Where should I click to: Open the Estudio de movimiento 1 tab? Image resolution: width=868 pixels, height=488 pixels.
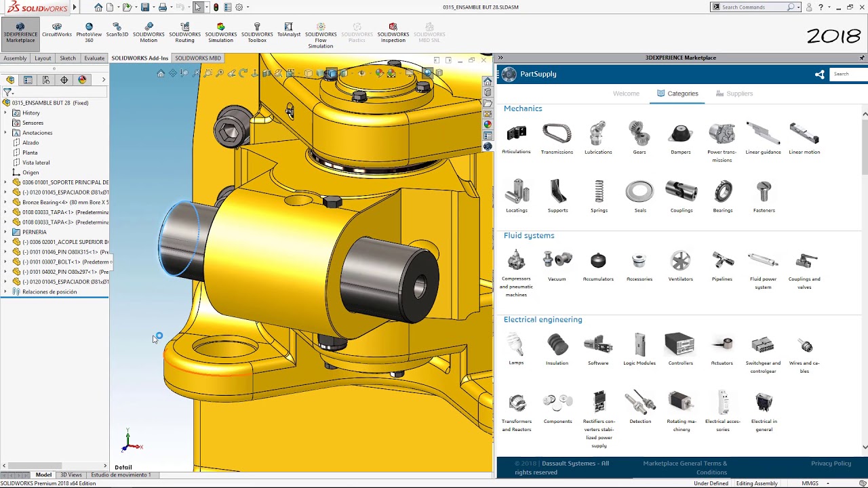(x=121, y=475)
